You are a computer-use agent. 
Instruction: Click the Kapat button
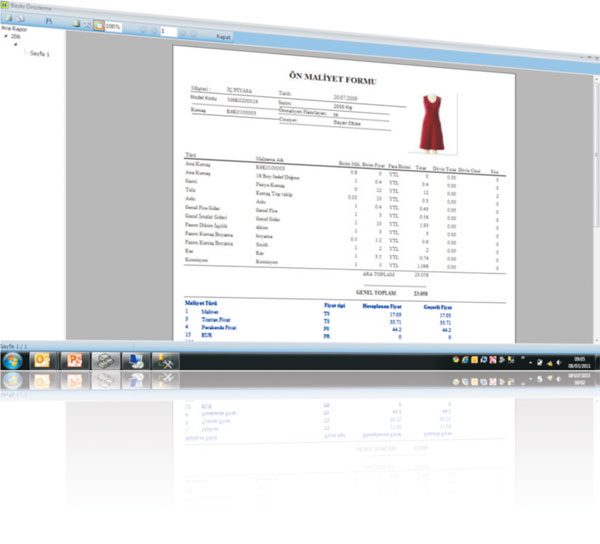tap(223, 37)
